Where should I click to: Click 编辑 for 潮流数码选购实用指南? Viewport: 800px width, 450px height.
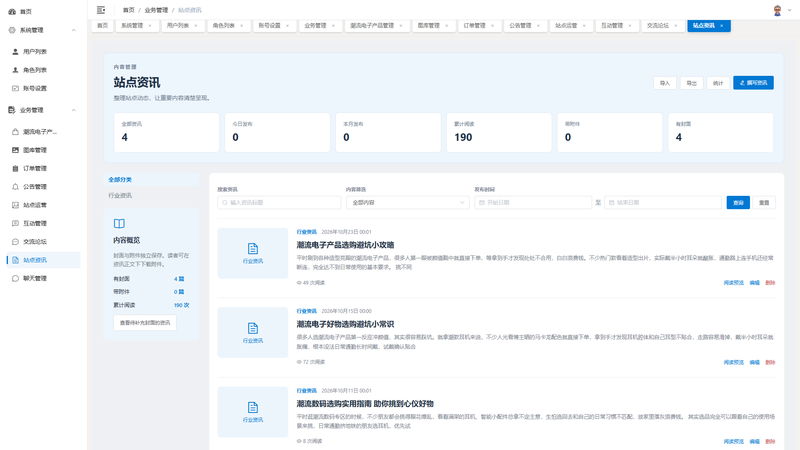tap(755, 441)
